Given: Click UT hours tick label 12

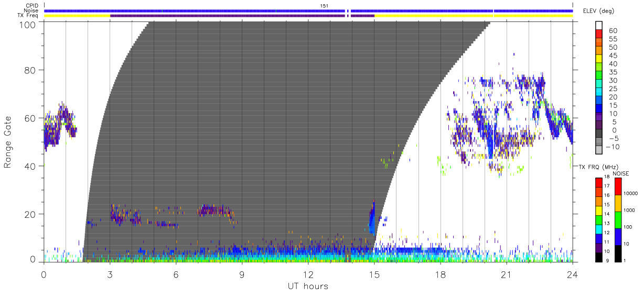Looking at the screenshot, I should tap(308, 274).
